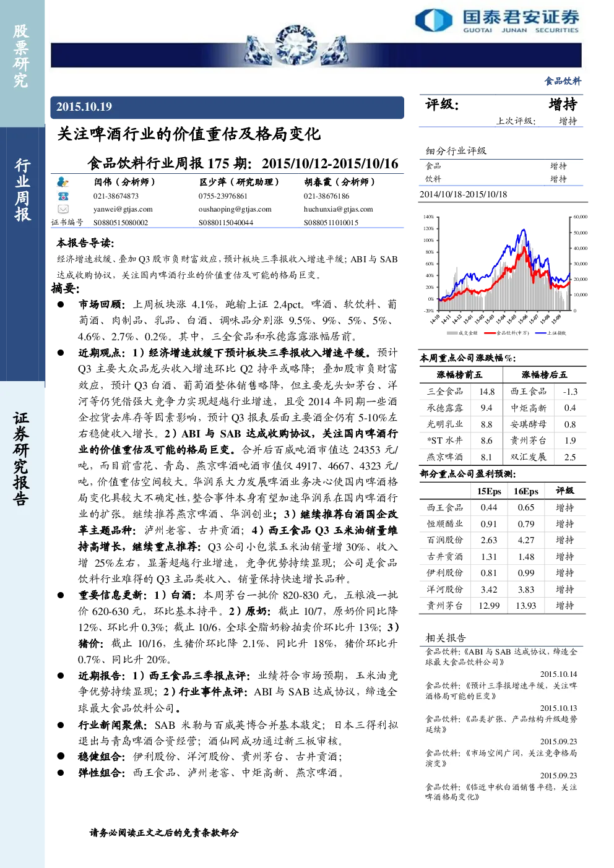Click table cell 燕京啤酒

[445, 457]
